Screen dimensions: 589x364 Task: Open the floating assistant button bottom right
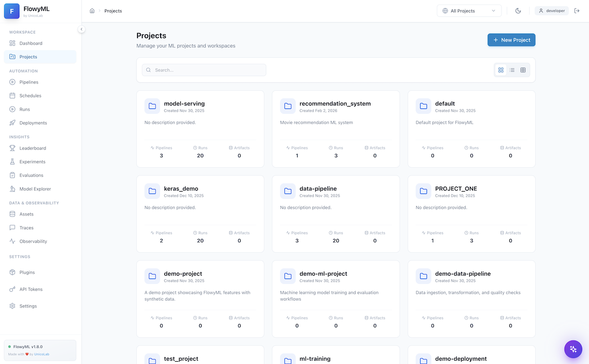tap(573, 349)
